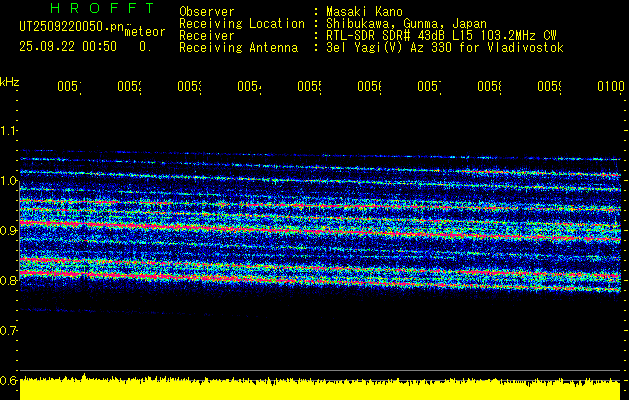Click the 1.1 kHz axis tick label
The width and height of the screenshot is (629, 400).
pyautogui.click(x=8, y=130)
